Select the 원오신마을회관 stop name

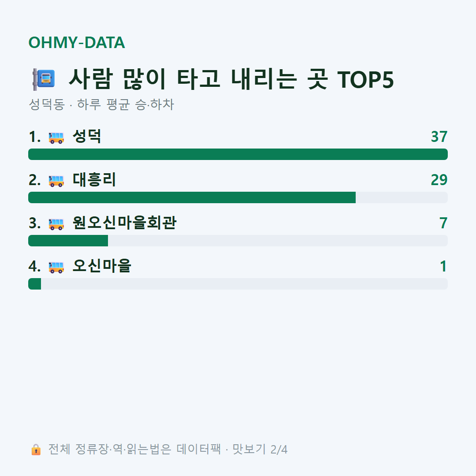click(x=124, y=223)
